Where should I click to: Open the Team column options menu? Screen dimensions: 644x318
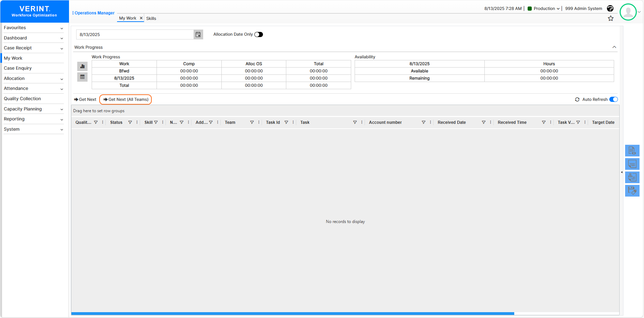coord(259,122)
